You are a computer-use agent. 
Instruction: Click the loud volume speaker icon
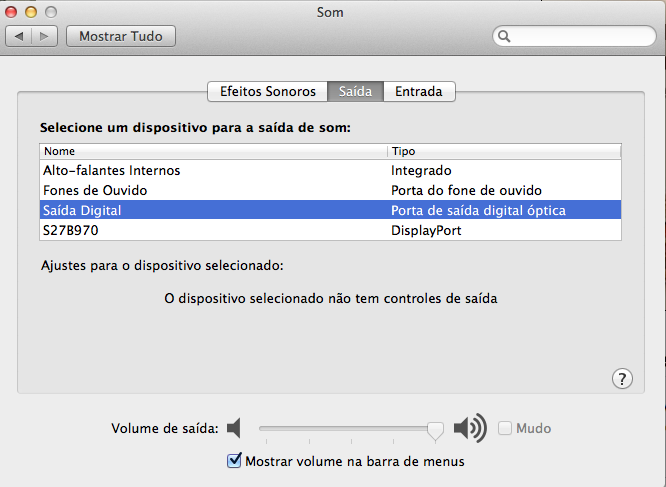[469, 429]
